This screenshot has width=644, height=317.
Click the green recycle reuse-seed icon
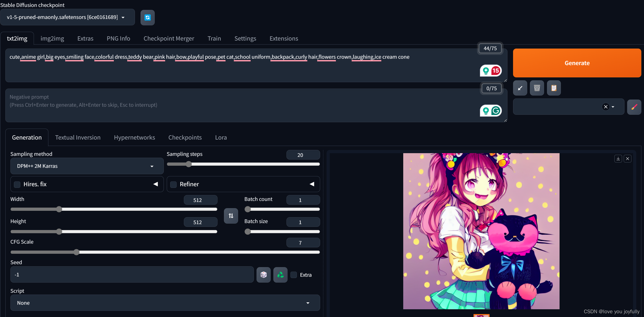click(280, 275)
